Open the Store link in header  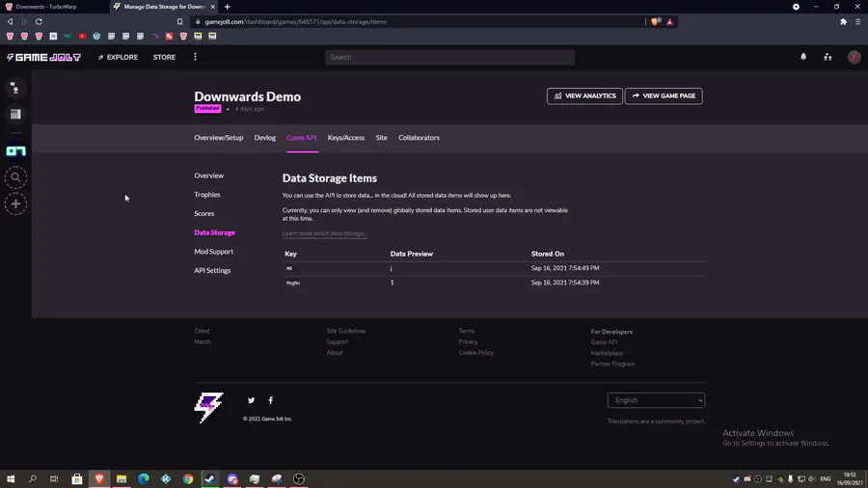164,57
